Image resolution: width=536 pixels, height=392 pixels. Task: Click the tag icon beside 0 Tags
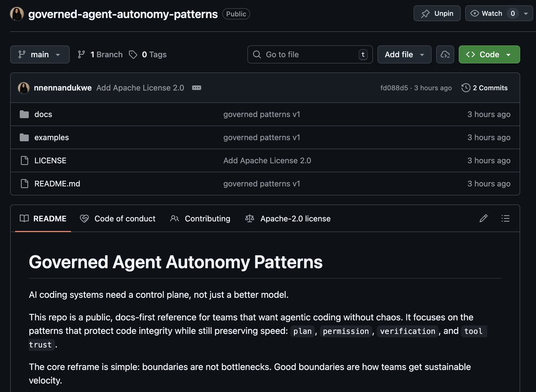(x=133, y=54)
